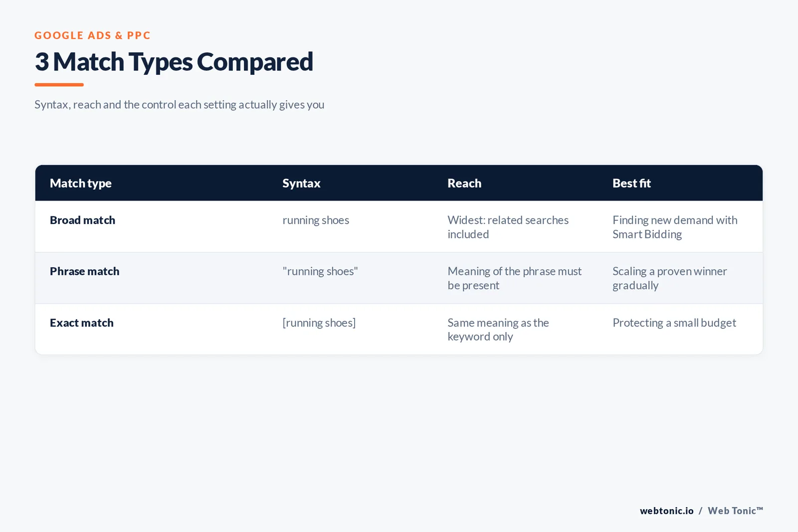Click the 'Match type' column header
This screenshot has width=798, height=532.
80,183
